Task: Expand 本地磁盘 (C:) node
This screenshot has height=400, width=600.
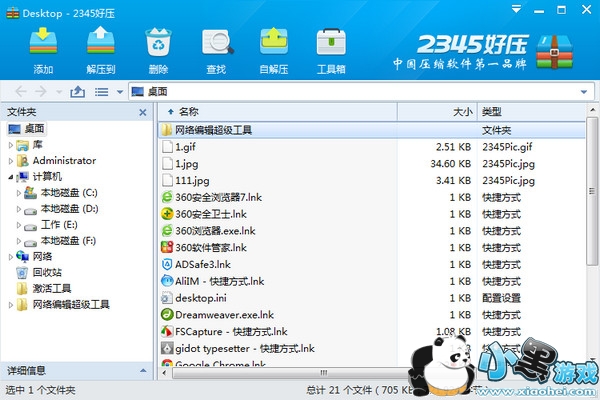Action: 18,193
